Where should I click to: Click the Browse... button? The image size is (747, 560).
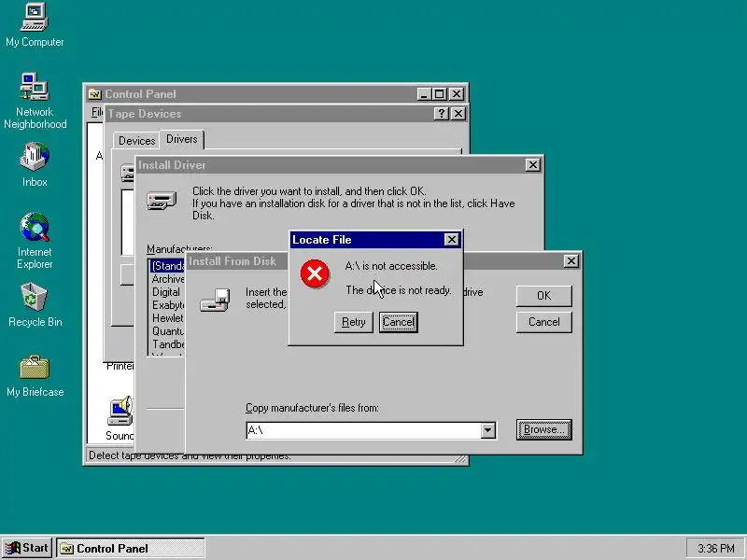point(544,429)
